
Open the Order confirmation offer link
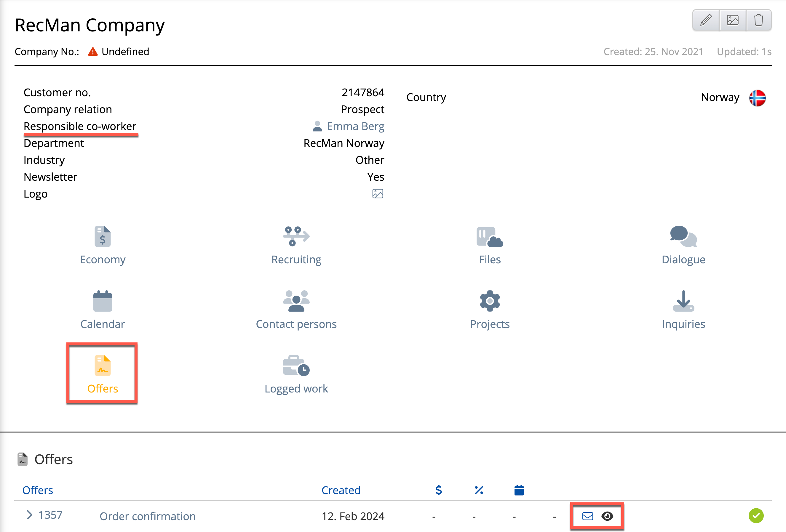(x=148, y=516)
